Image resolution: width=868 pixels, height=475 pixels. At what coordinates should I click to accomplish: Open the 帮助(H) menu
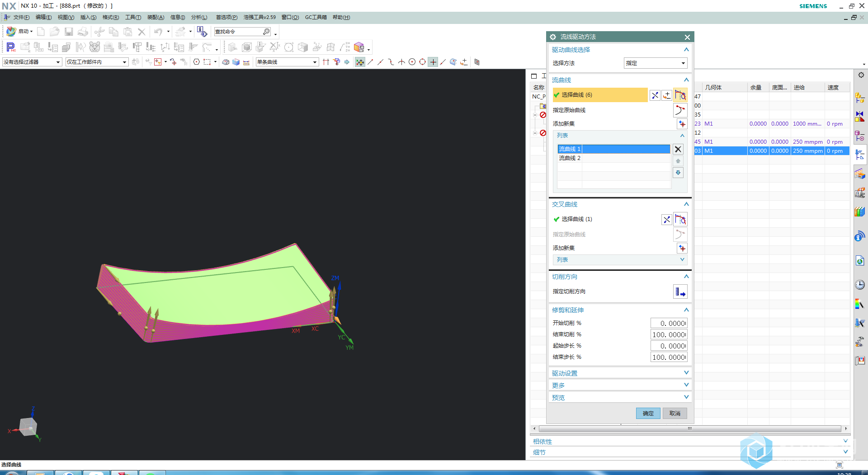[x=341, y=17]
